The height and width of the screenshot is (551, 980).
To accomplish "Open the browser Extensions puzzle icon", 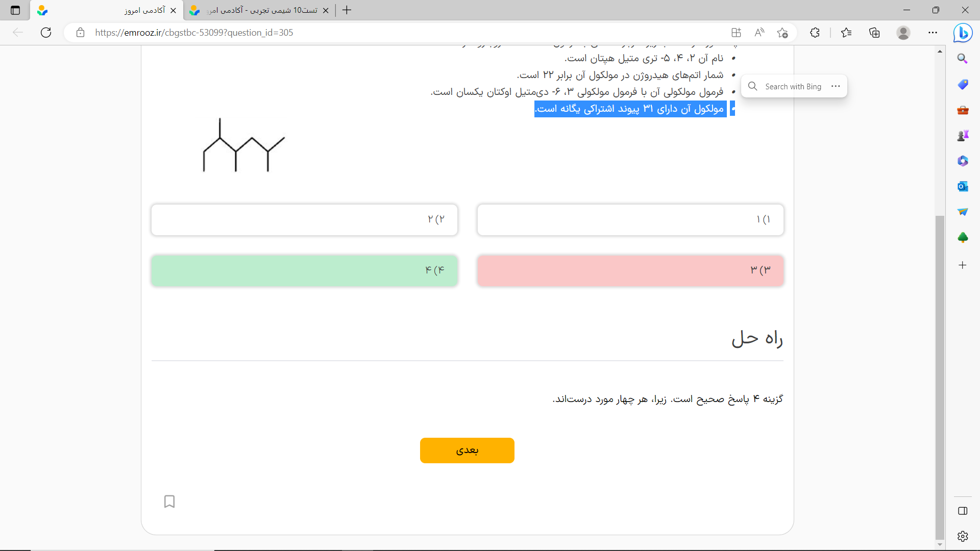I will [x=815, y=33].
